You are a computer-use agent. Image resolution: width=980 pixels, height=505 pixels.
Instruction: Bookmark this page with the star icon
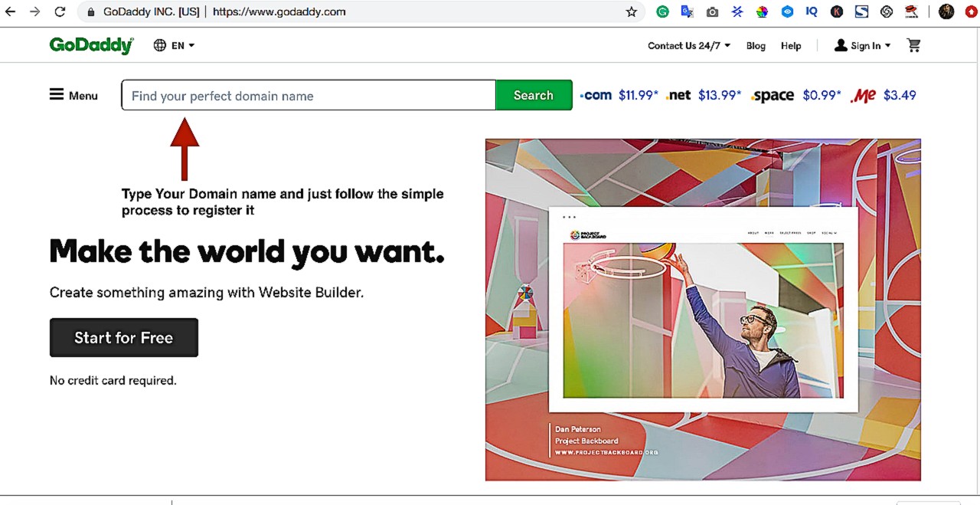point(632,11)
